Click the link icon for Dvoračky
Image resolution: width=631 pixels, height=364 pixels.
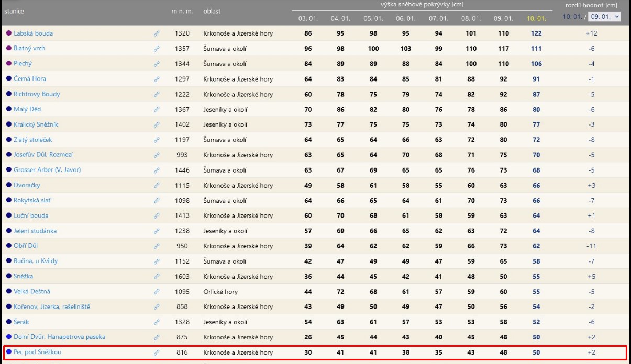click(157, 186)
